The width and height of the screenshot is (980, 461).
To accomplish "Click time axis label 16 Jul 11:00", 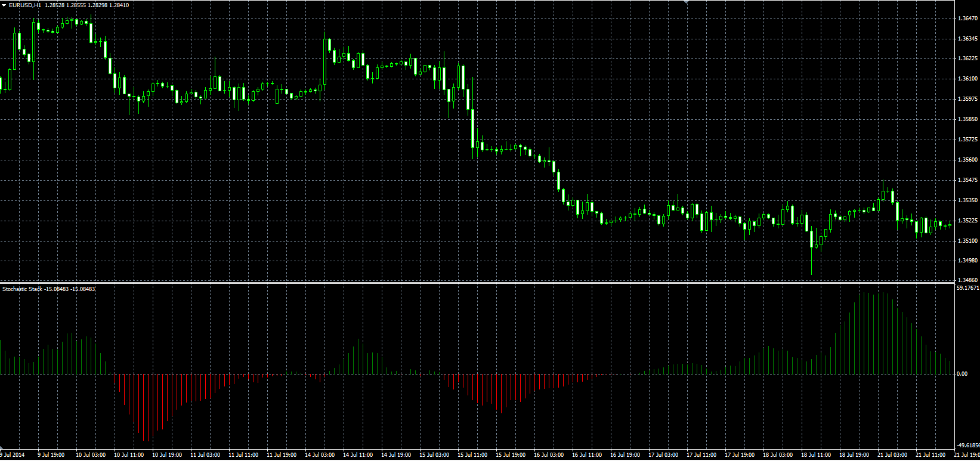I will pos(587,455).
